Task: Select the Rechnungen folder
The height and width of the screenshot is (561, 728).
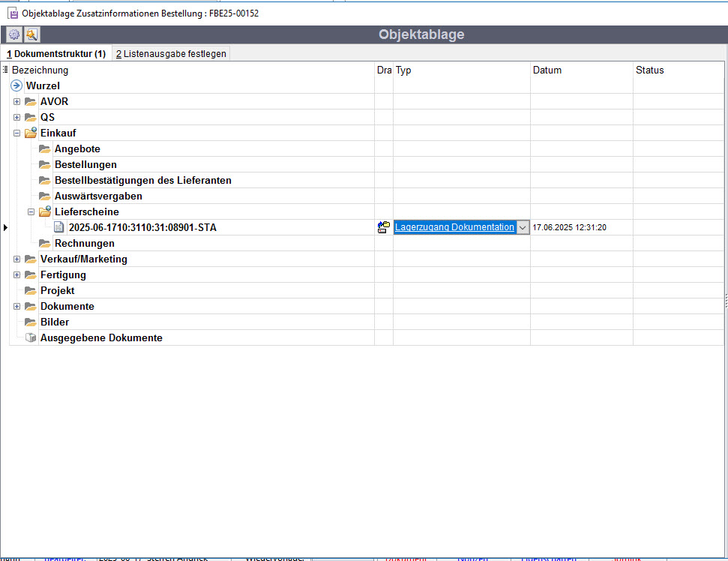Action: [84, 243]
